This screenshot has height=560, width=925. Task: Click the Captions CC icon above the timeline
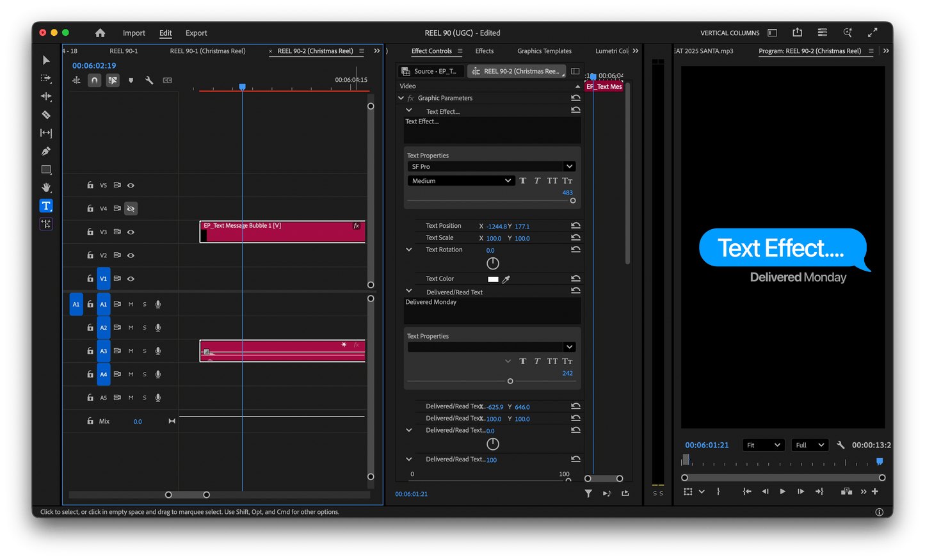tap(168, 80)
